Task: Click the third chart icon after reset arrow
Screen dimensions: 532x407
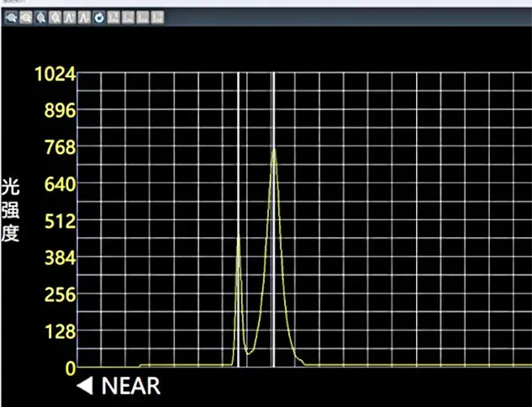Action: click(143, 18)
